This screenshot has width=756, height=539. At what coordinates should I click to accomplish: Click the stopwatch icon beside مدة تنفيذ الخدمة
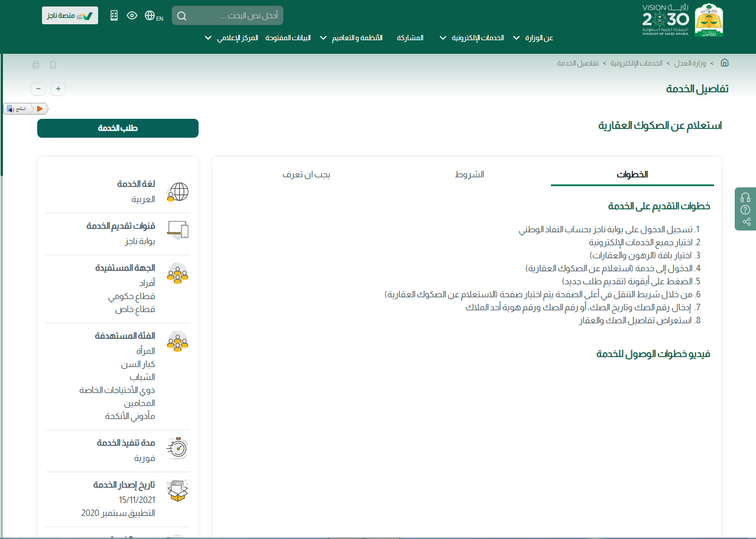pyautogui.click(x=178, y=448)
